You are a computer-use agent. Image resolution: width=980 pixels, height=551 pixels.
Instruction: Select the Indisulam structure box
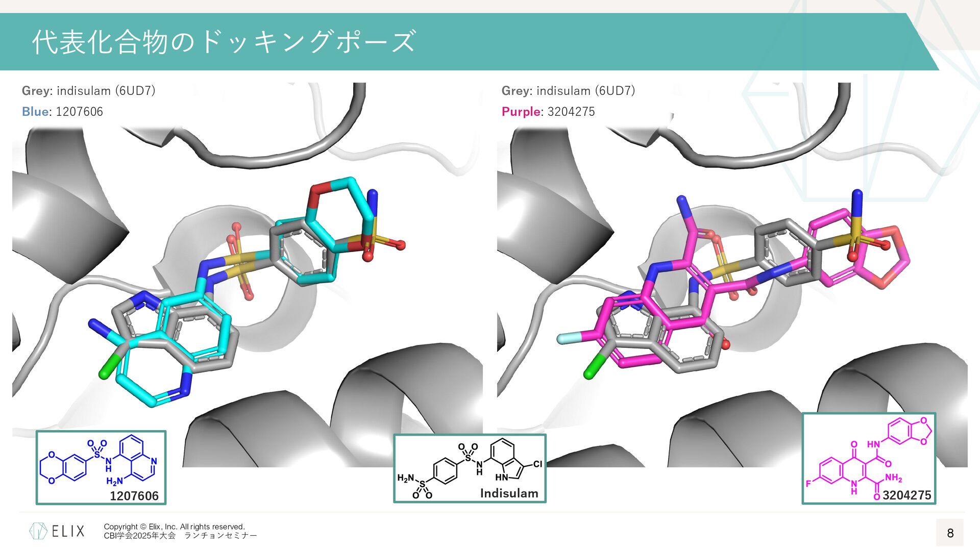tap(469, 468)
